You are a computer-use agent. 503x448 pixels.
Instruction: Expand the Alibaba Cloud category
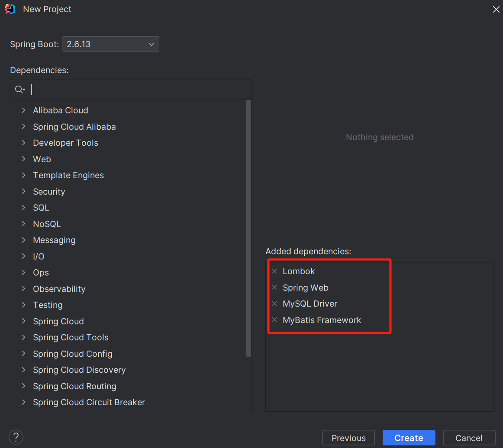[23, 110]
